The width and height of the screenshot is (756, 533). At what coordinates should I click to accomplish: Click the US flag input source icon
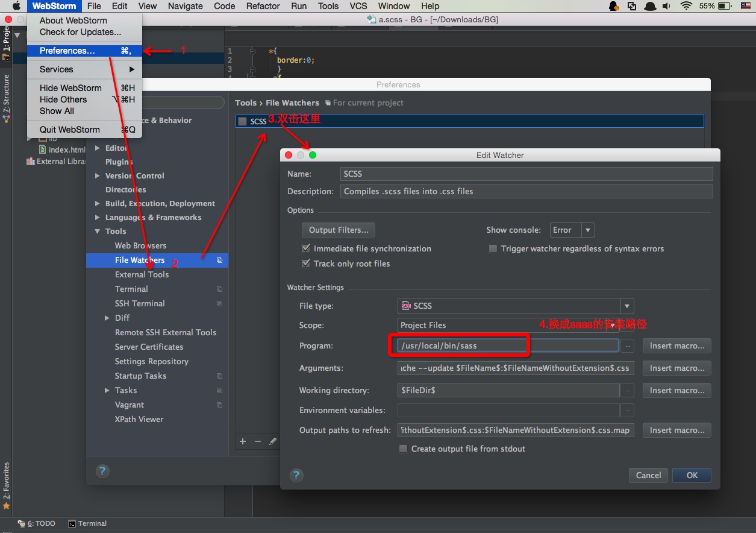745,6
